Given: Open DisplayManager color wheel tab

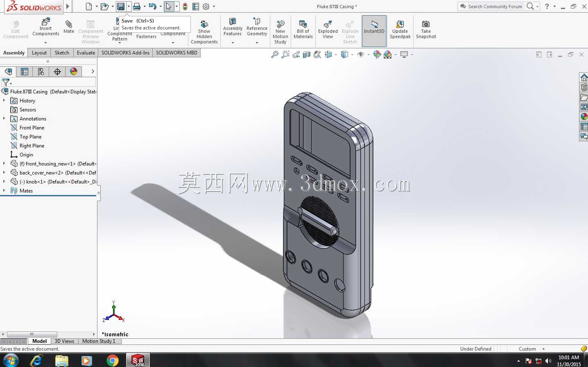Looking at the screenshot, I should click(74, 72).
